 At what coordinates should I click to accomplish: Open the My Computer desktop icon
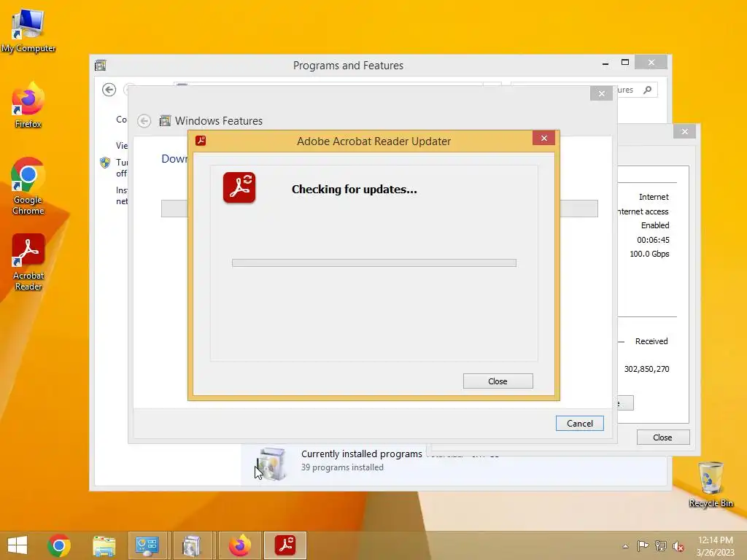click(28, 31)
